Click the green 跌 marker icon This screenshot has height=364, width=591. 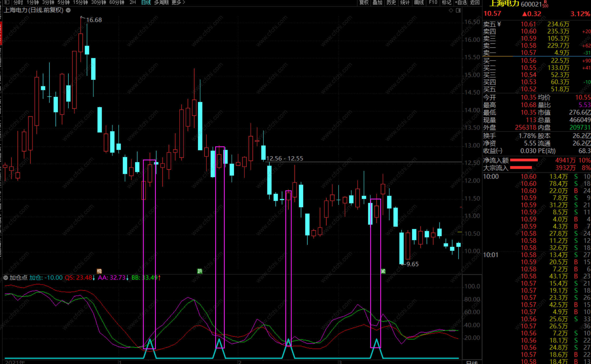coord(200,271)
